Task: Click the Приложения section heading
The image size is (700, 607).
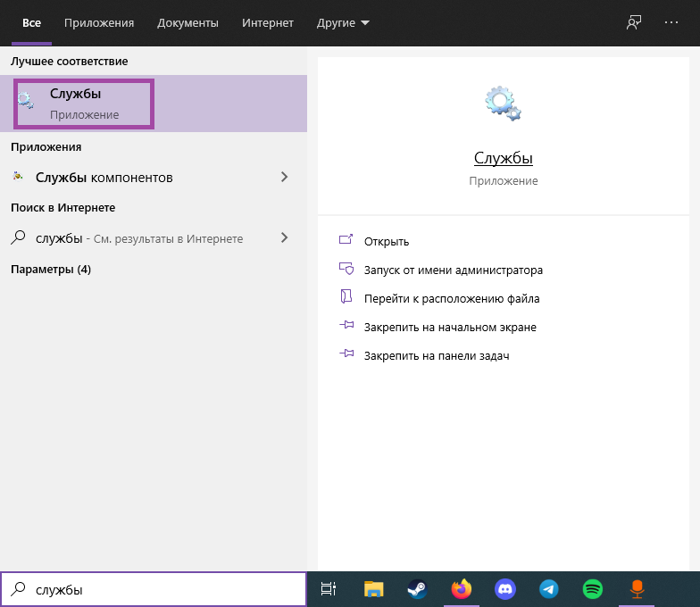Action: click(x=46, y=146)
